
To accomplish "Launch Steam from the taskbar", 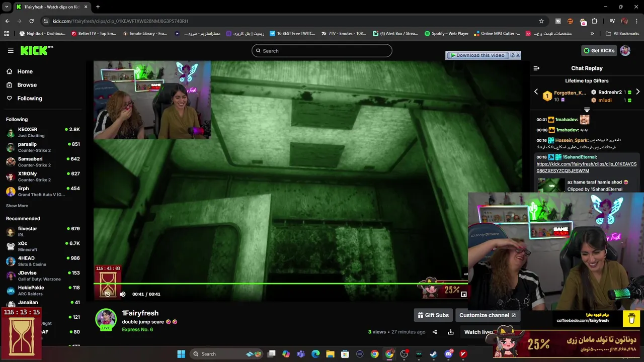I will click(x=433, y=354).
